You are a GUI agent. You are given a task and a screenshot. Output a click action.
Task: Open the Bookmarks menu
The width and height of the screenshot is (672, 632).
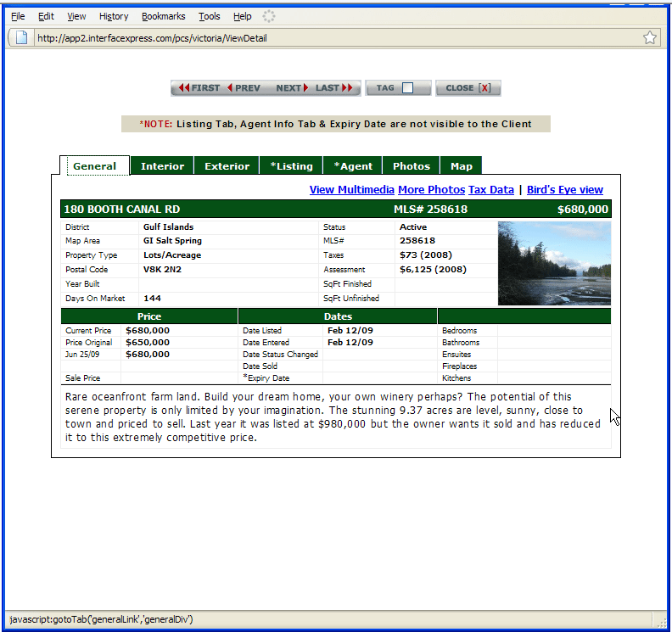(x=163, y=16)
